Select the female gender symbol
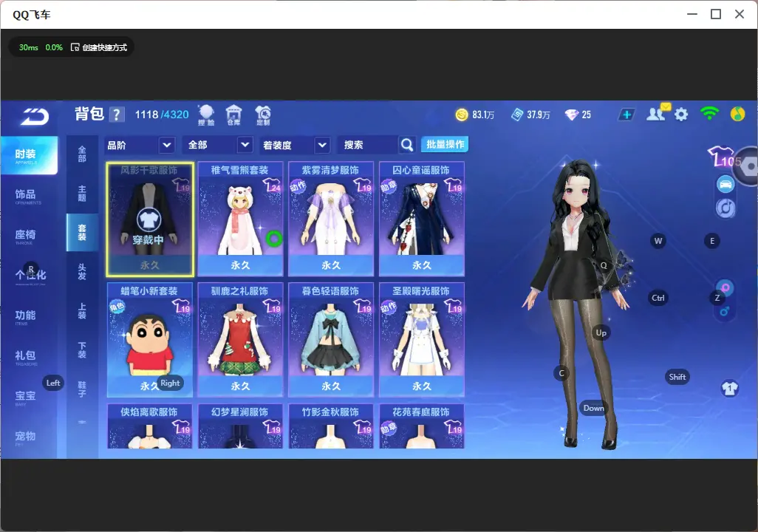Screen dimensions: 758x532 (x=725, y=287)
